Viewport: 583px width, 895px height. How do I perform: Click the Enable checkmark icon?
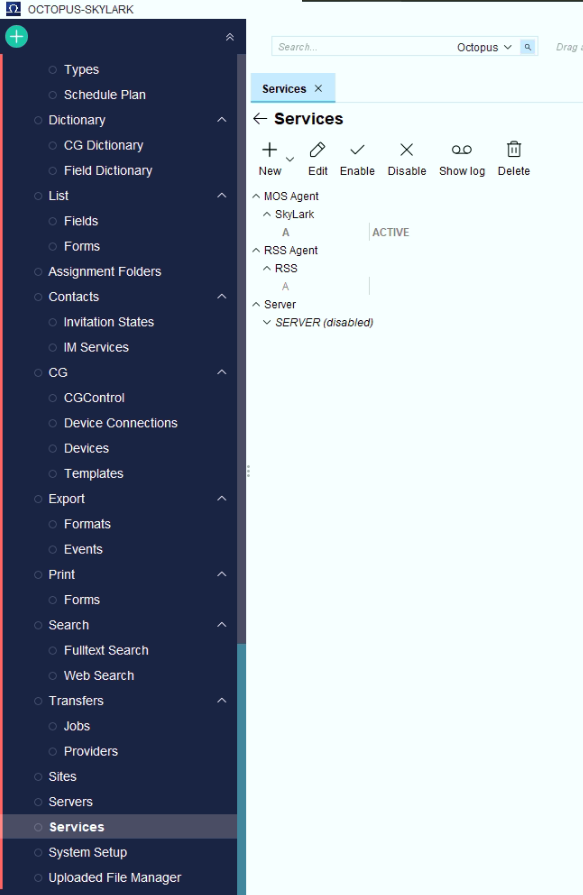[357, 150]
